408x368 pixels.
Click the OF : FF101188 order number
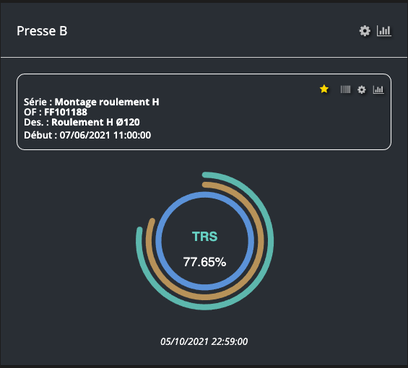tap(55, 112)
